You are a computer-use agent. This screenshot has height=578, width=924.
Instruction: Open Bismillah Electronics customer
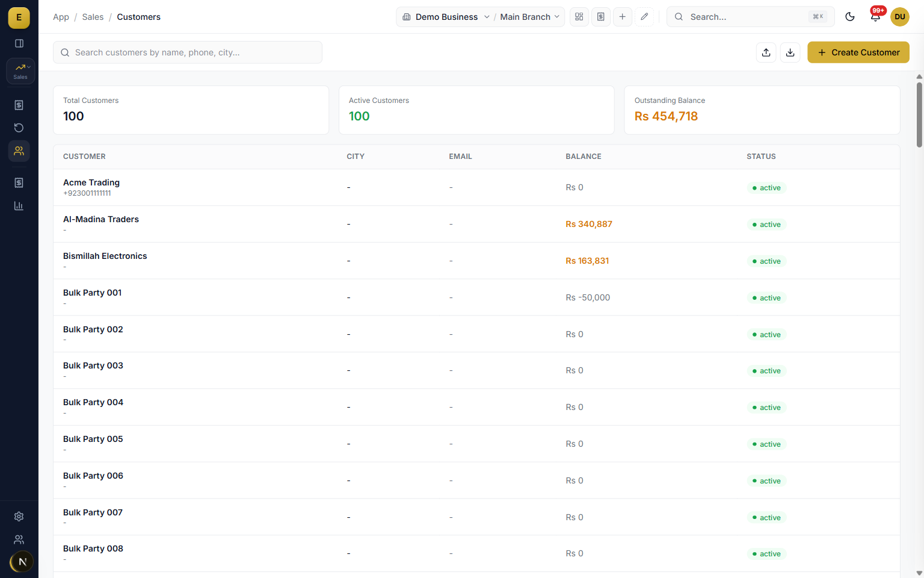[x=476, y=261]
